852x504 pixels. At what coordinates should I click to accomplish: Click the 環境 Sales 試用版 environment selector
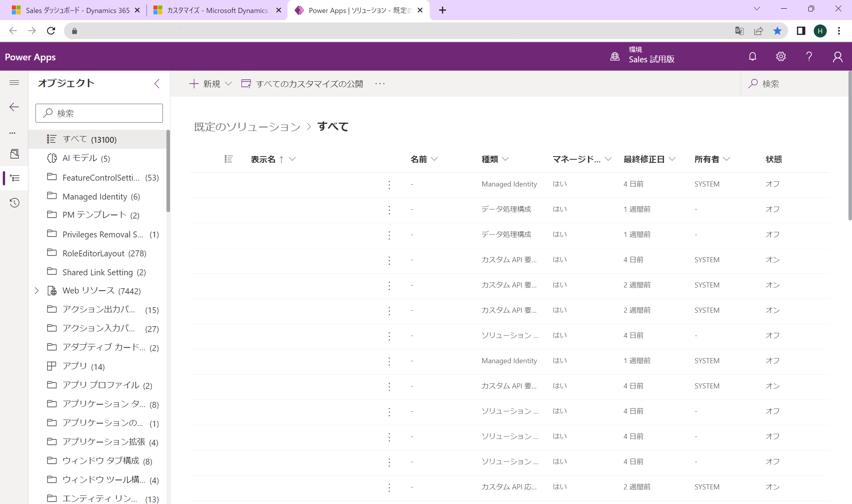643,55
